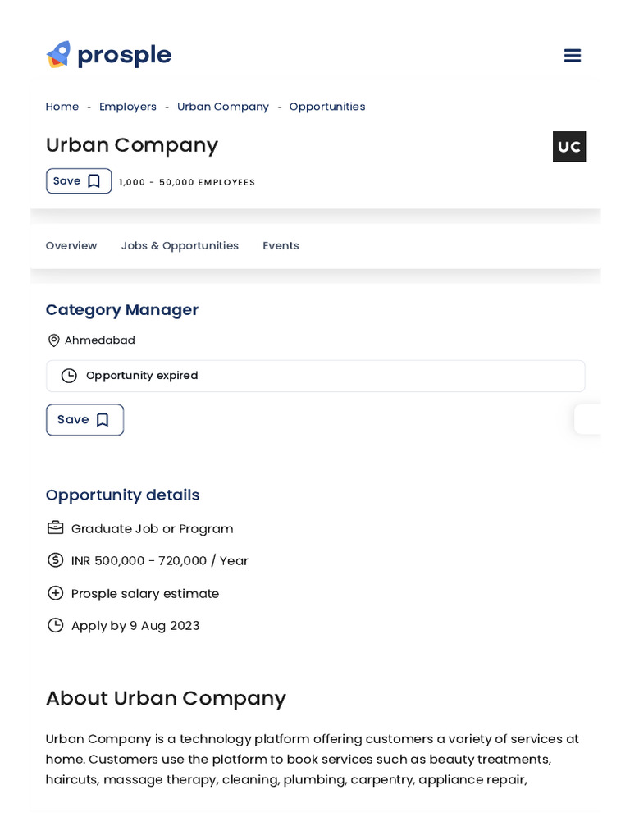Open the Employers breadcrumb link
Image resolution: width=630 pixels, height=840 pixels.
point(128,107)
